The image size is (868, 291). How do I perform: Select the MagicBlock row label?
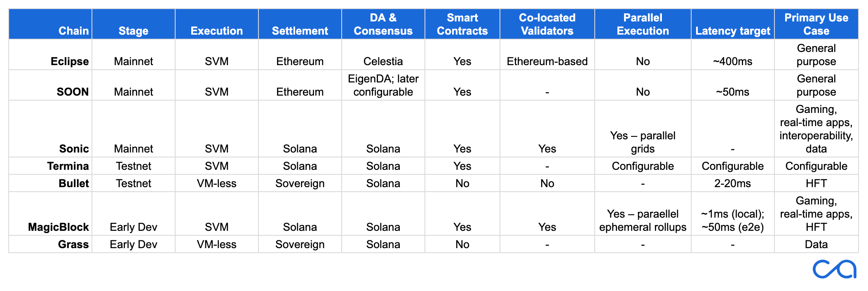point(50,214)
